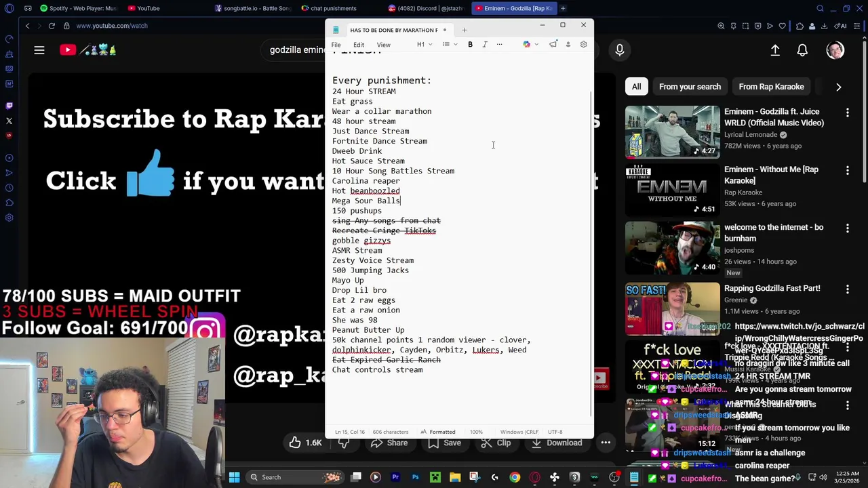Open the YouTube account avatar

pos(835,50)
